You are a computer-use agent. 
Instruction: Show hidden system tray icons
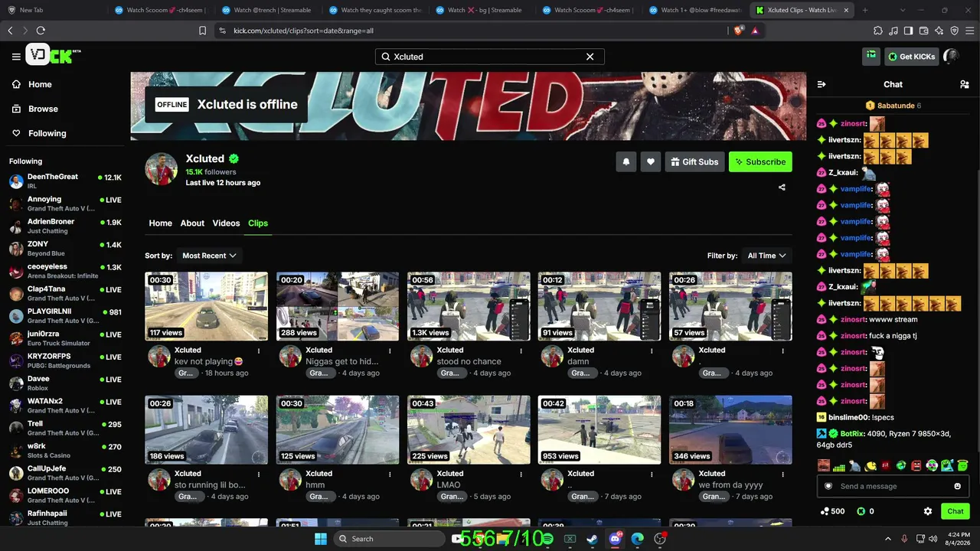888,539
